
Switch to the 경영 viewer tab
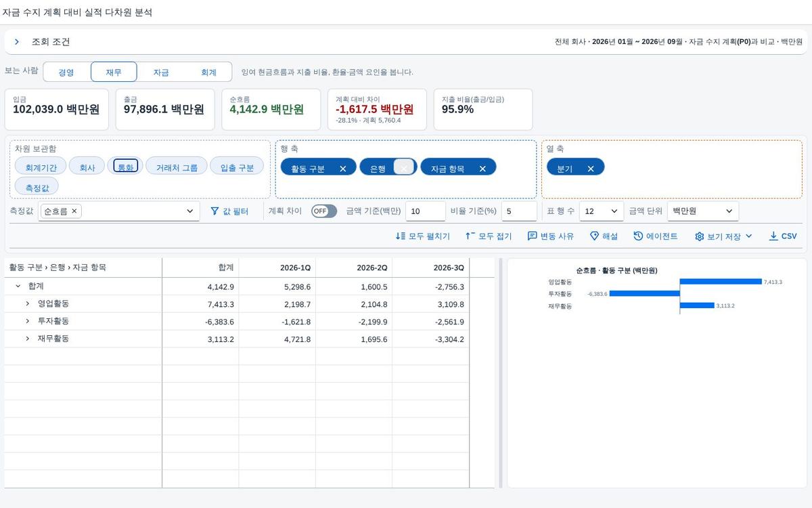click(x=66, y=72)
